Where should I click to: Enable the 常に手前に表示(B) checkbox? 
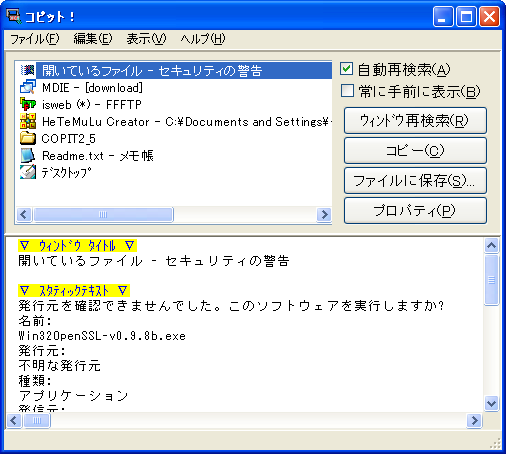347,91
